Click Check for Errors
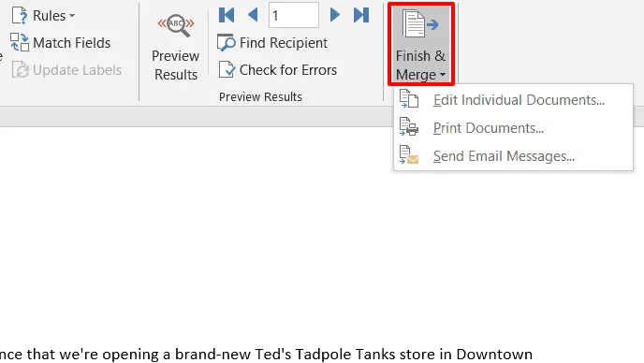The height and width of the screenshot is (363, 644). click(x=278, y=70)
